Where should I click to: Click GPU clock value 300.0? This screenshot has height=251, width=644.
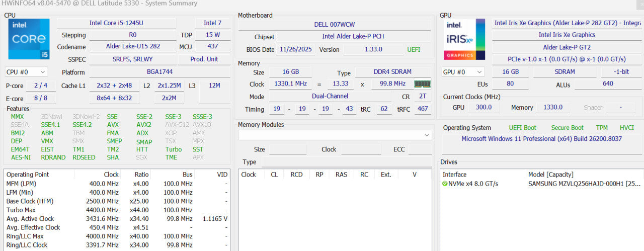(484, 107)
